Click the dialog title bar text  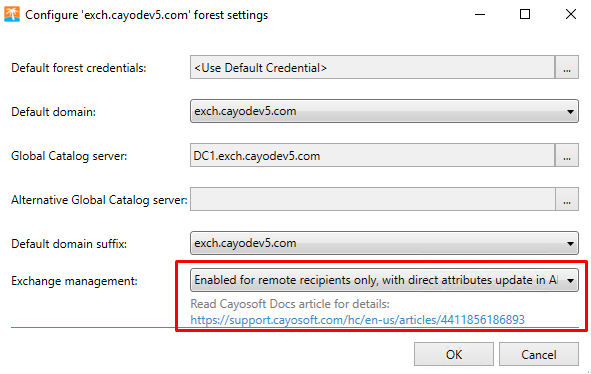pyautogui.click(x=146, y=15)
